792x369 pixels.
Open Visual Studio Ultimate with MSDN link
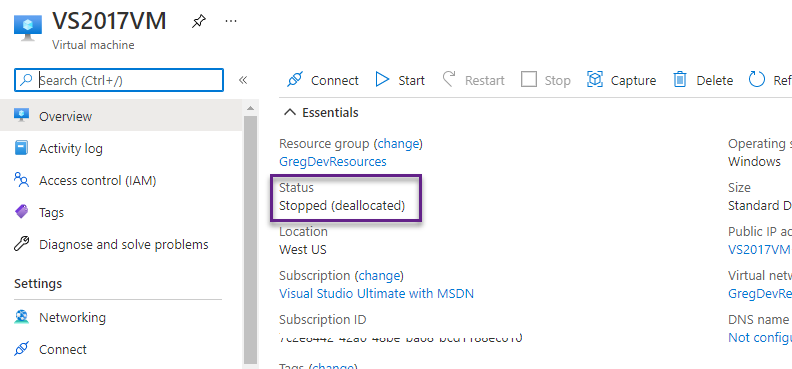376,293
